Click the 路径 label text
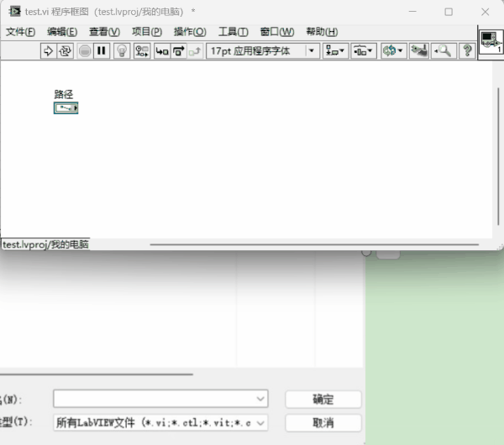The width and height of the screenshot is (504, 445). pyautogui.click(x=64, y=94)
